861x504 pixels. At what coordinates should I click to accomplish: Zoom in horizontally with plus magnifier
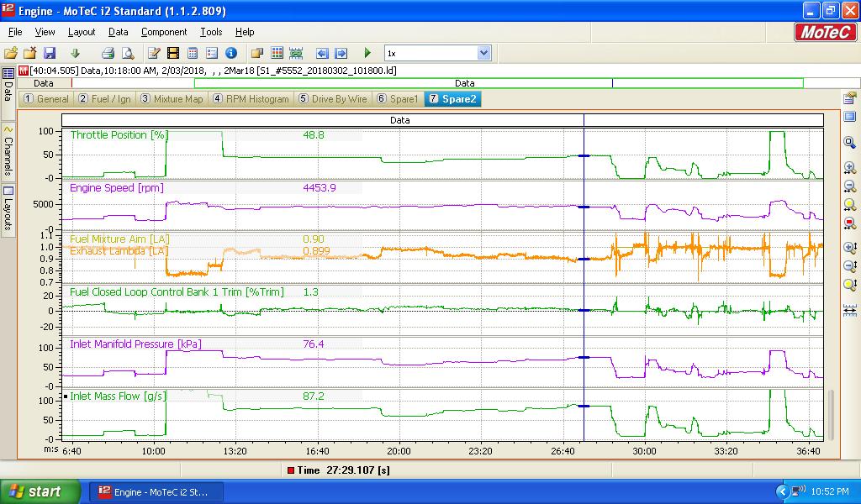tap(849, 168)
